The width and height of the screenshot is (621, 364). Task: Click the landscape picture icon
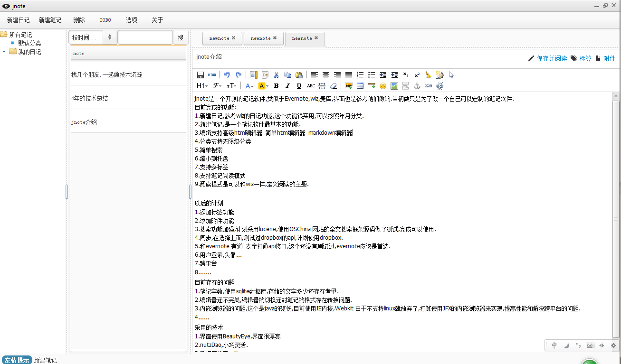tap(394, 86)
